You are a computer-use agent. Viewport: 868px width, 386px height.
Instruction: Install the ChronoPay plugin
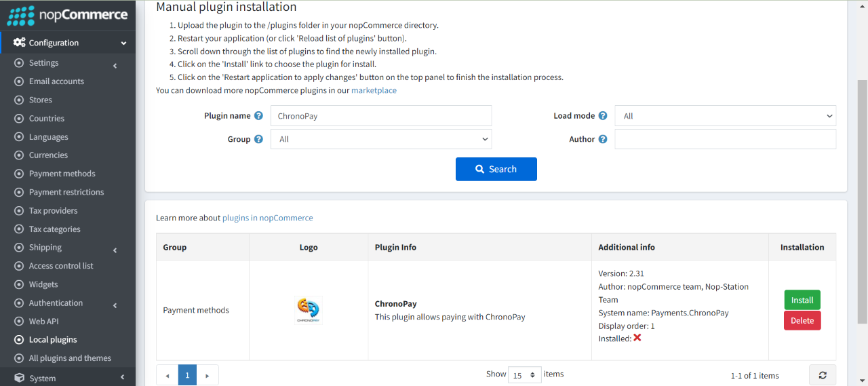pos(802,300)
